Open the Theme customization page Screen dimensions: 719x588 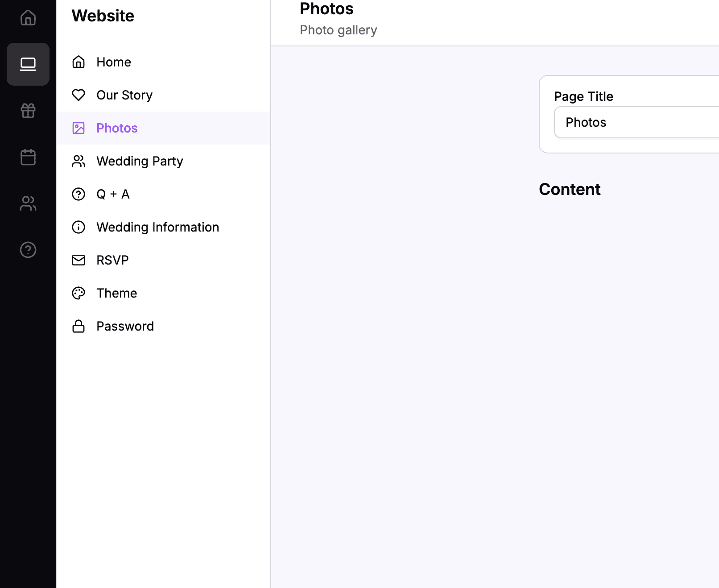click(116, 293)
